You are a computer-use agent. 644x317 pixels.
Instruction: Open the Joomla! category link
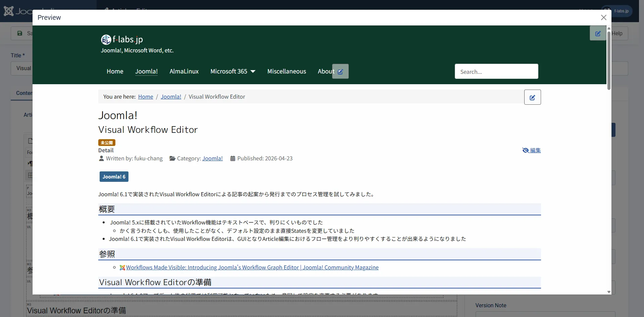pos(212,158)
